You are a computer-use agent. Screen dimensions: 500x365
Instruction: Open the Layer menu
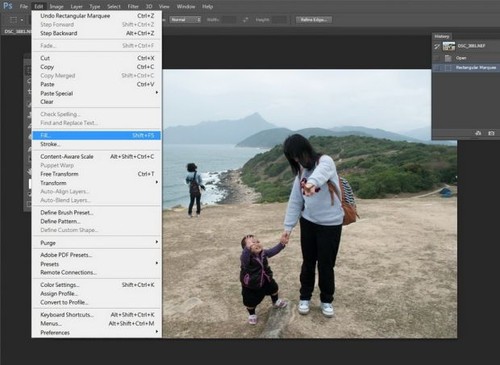tap(77, 6)
